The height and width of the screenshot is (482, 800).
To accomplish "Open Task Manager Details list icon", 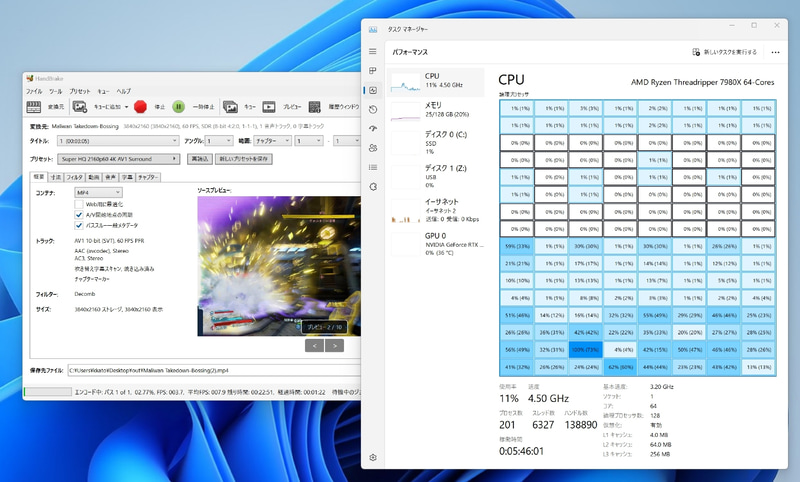I will [x=373, y=167].
